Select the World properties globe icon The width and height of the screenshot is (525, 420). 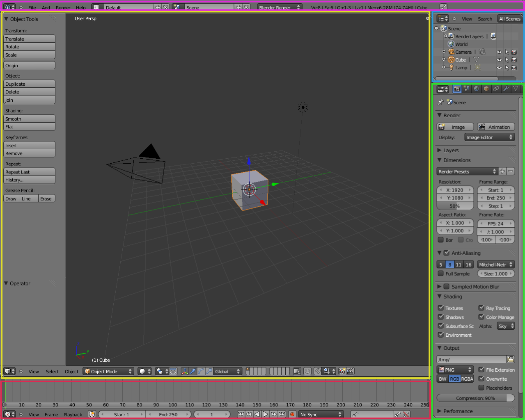point(476,89)
